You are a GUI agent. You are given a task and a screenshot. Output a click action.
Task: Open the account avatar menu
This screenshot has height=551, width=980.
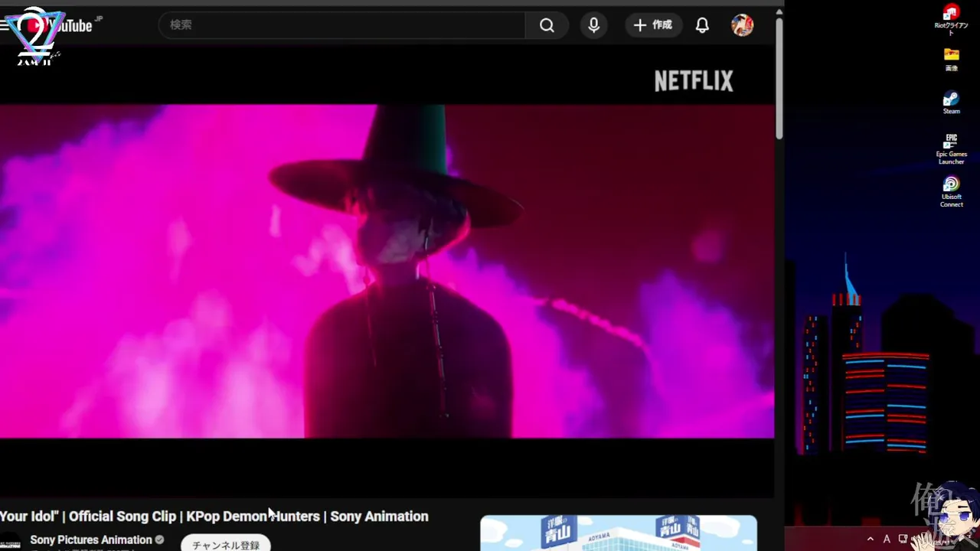(742, 25)
